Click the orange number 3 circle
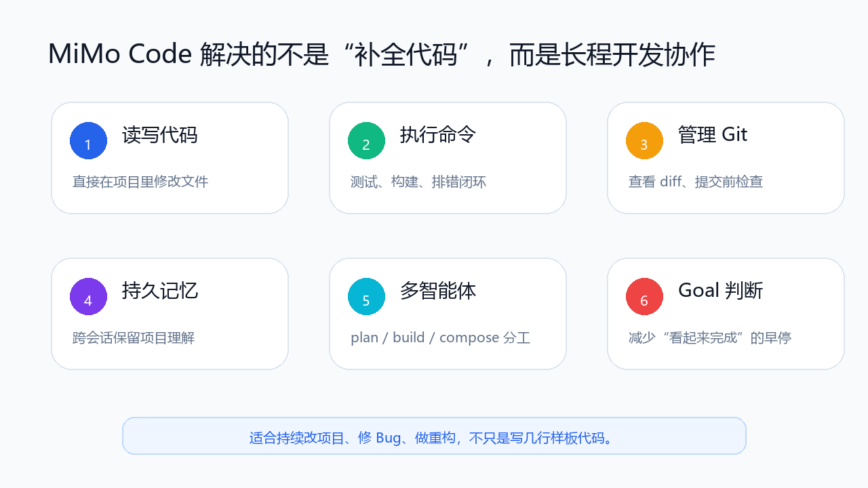 click(644, 141)
